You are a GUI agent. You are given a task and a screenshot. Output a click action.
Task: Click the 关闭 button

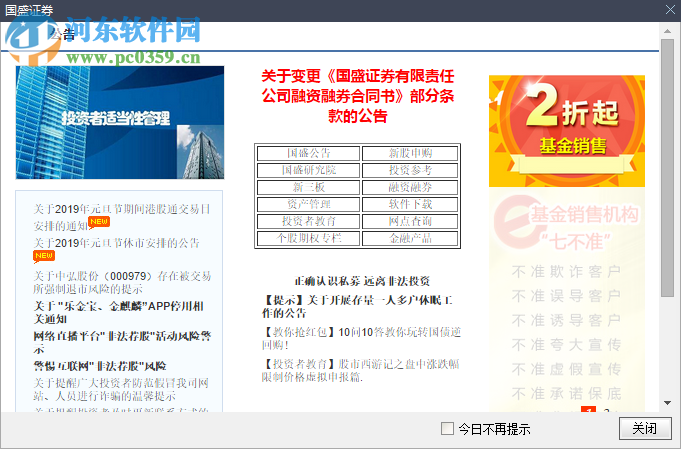645,429
